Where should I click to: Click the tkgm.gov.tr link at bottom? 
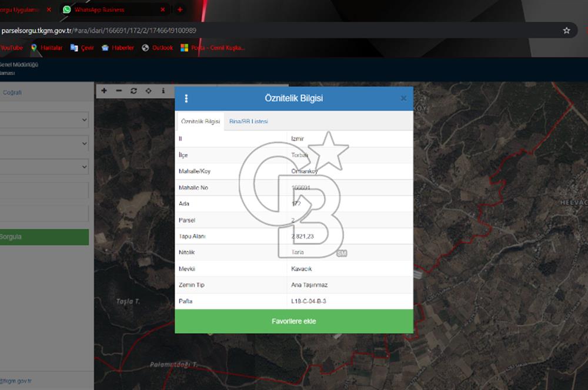coord(16,381)
